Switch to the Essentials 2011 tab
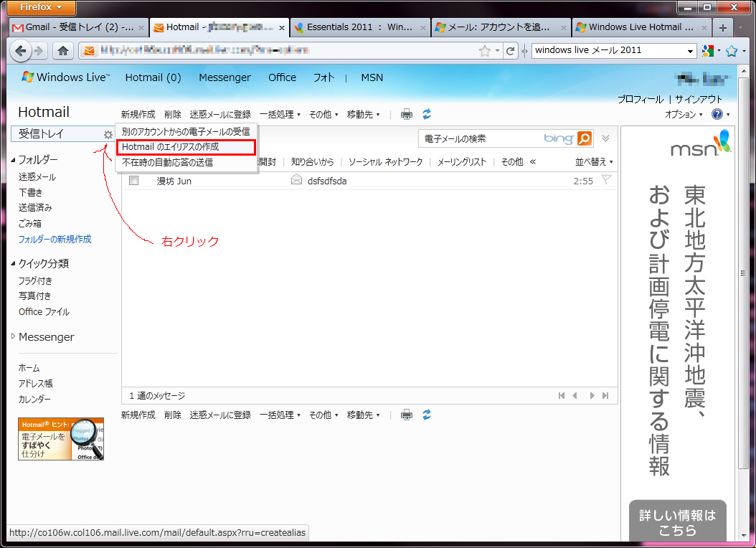Image resolution: width=756 pixels, height=548 pixels. 360,27
